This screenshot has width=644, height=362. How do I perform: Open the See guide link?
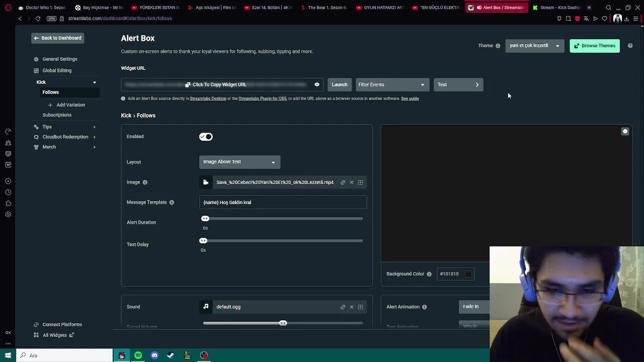pos(410,99)
